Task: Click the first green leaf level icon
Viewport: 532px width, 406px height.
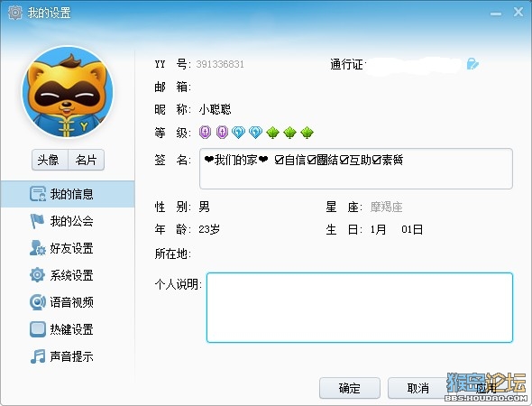Action: 273,133
